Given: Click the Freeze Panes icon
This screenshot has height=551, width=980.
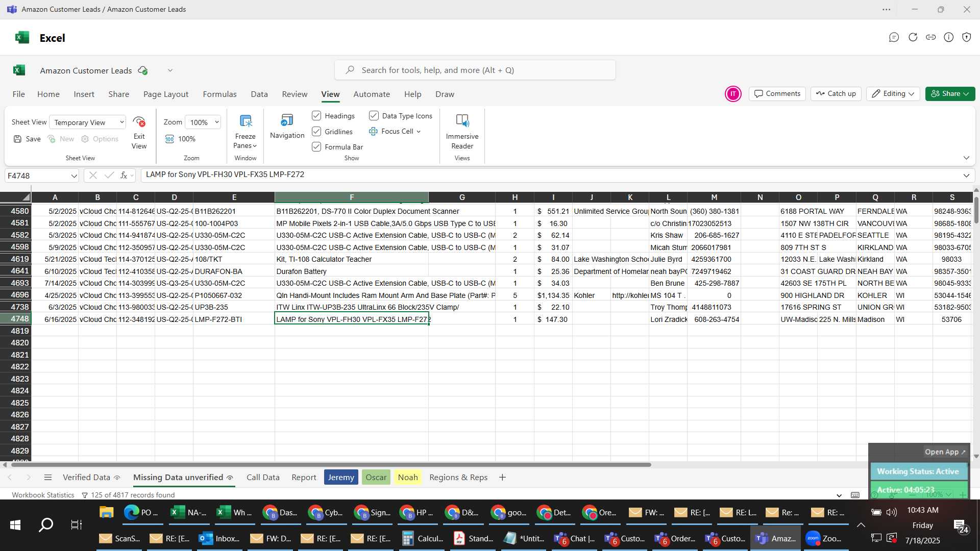Looking at the screenshot, I should point(246,121).
